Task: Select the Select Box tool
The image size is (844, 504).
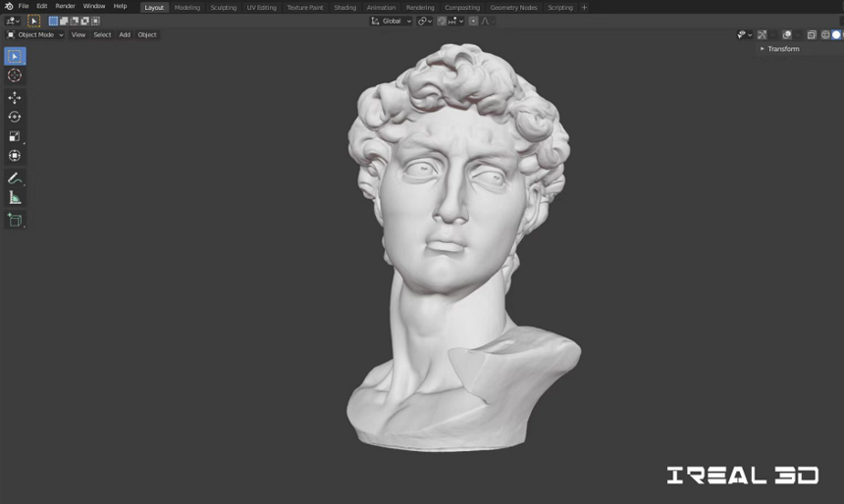Action: click(15, 57)
